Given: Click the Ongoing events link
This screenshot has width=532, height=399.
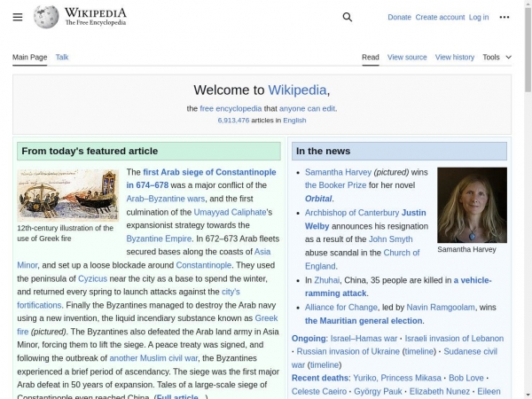Looking at the screenshot, I should point(309,339).
